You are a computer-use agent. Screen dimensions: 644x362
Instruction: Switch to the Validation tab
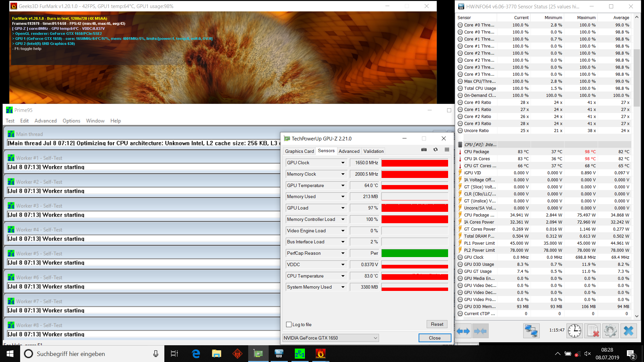click(x=373, y=151)
